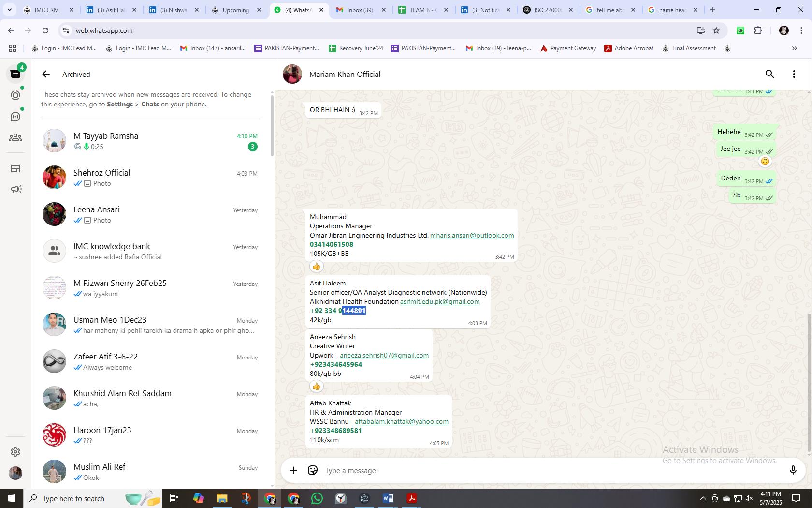812x508 pixels.
Task: Open the Chrome extensions puzzle icon
Action: click(x=758, y=30)
